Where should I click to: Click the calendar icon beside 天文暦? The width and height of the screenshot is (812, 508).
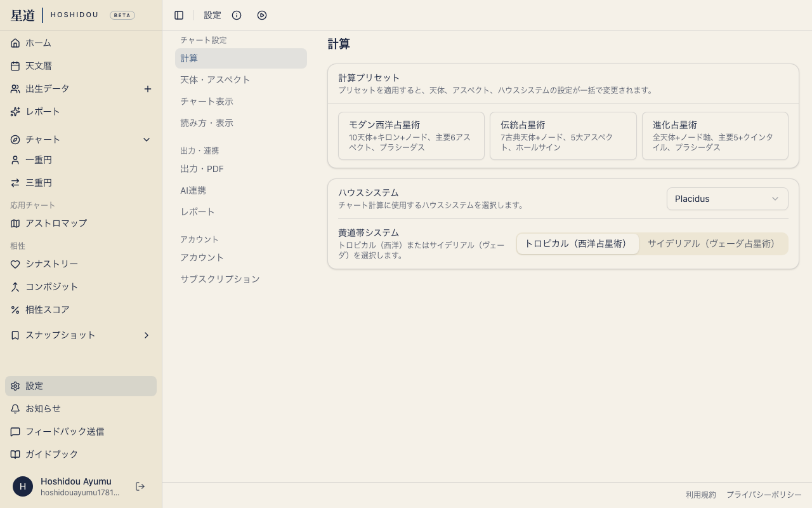pyautogui.click(x=15, y=66)
